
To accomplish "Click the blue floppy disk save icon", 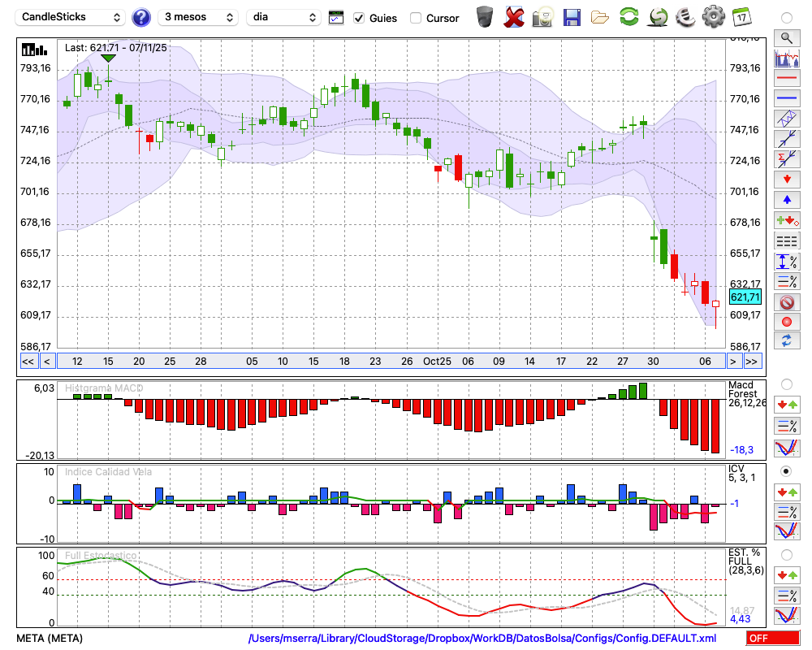I will point(572,17).
